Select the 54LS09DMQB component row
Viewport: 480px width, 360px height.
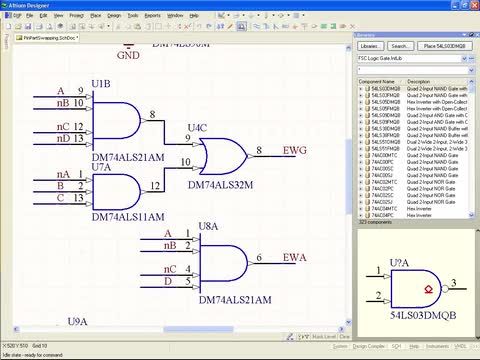click(413, 115)
